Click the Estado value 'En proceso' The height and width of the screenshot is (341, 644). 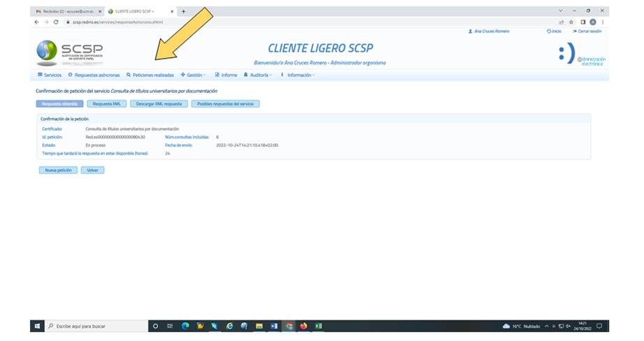point(96,145)
